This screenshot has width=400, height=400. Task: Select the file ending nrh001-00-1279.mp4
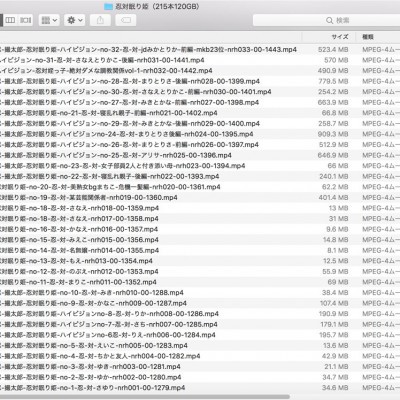coord(200,388)
